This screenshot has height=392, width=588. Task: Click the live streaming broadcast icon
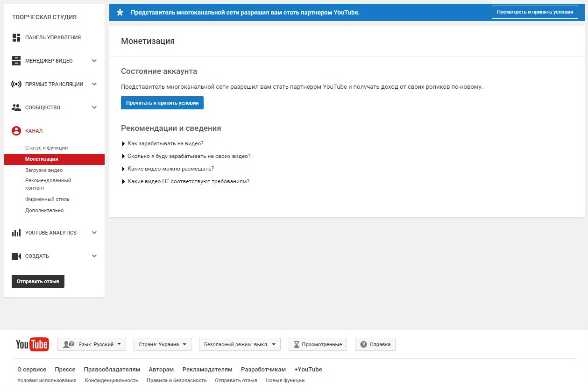[16, 84]
